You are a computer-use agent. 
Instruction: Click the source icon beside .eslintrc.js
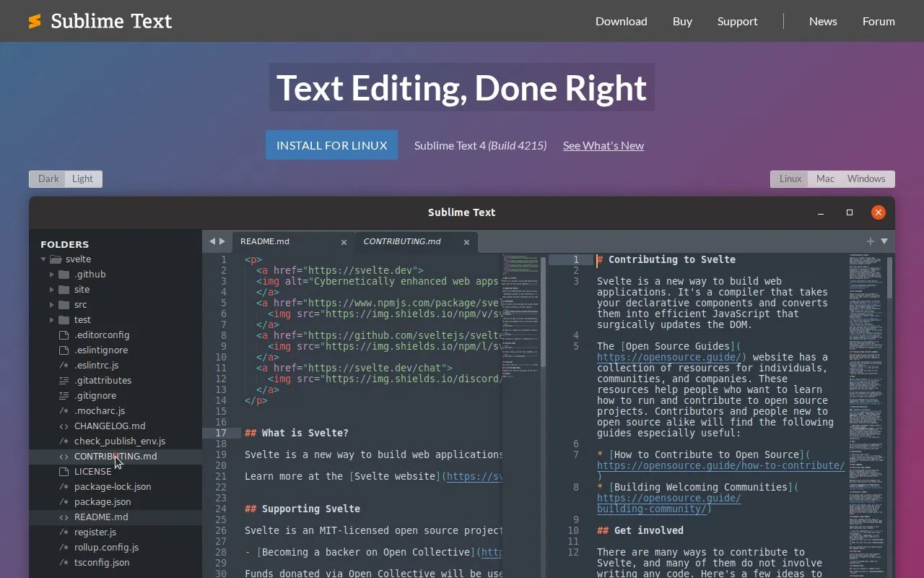64,366
